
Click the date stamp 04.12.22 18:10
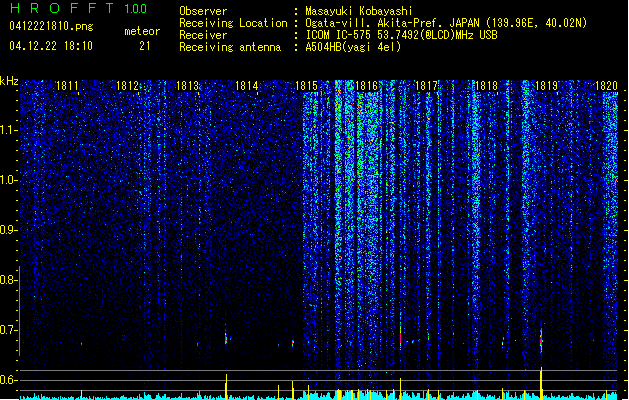(51, 46)
